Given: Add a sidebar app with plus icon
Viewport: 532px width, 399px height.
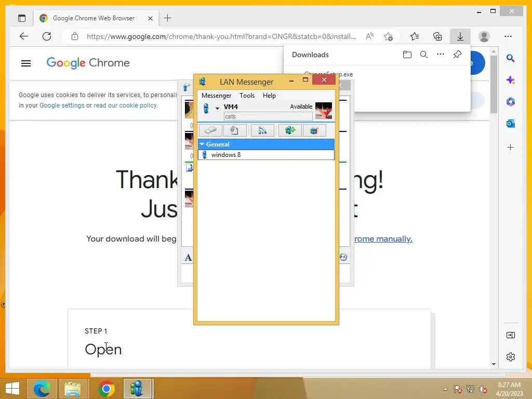Looking at the screenshot, I should [x=510, y=147].
